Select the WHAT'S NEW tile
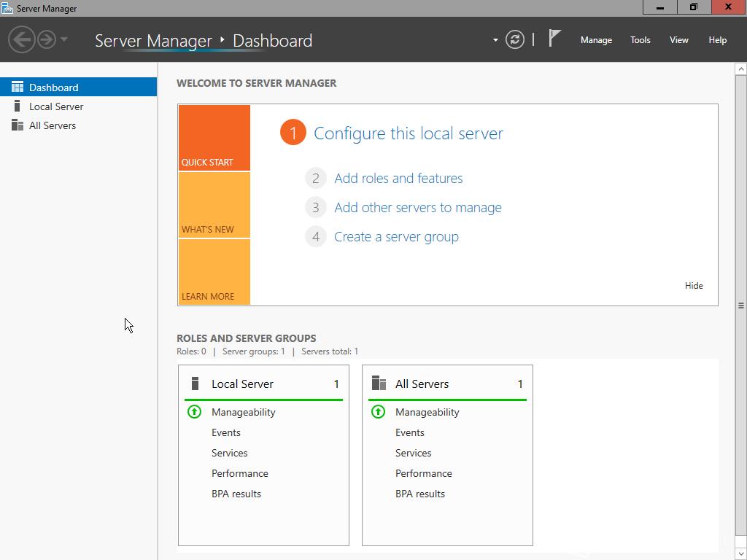Image resolution: width=747 pixels, height=560 pixels. (x=214, y=205)
